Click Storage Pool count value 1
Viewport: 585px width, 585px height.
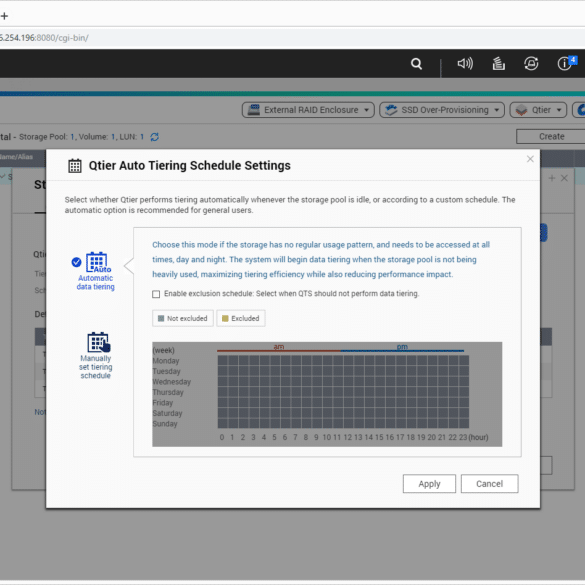[72, 137]
